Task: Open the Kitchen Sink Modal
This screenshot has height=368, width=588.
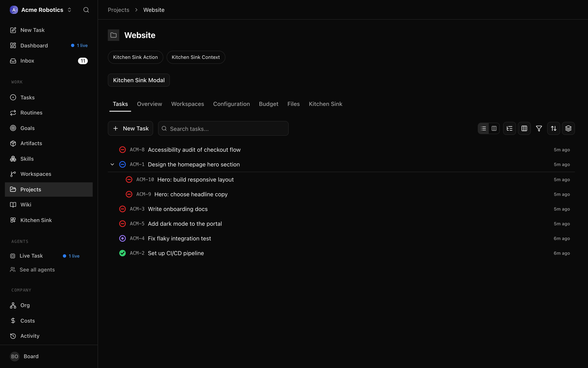Action: click(139, 80)
